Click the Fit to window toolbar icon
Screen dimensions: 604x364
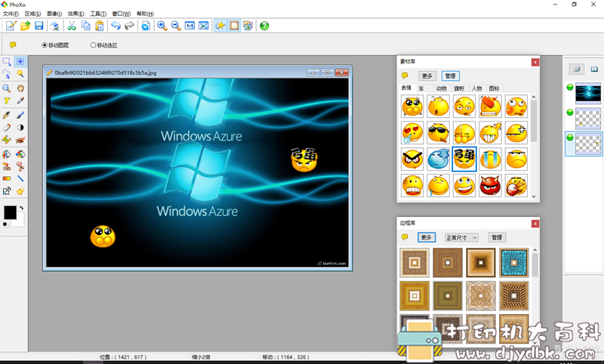click(203, 26)
